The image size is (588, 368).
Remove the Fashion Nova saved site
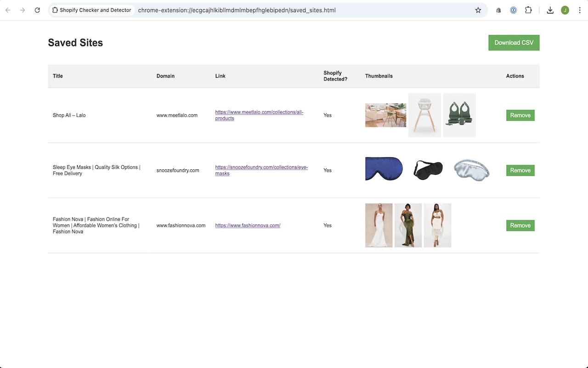[520, 225]
